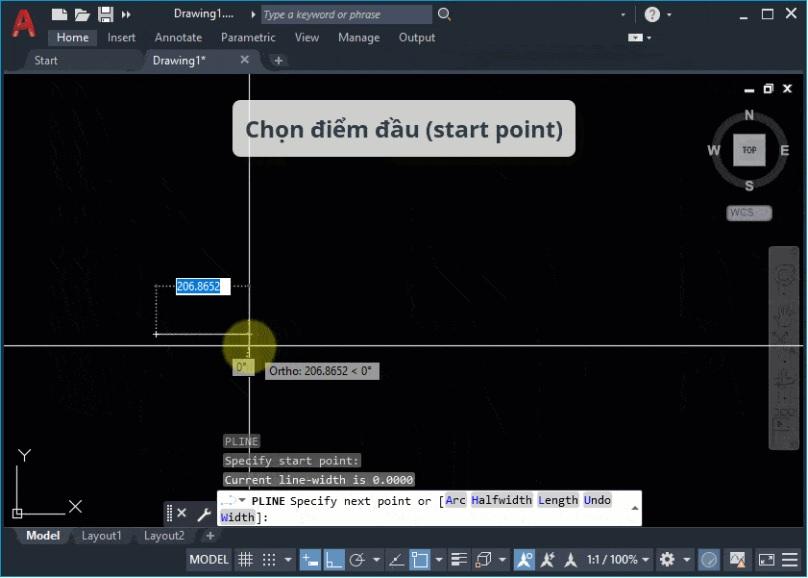This screenshot has width=808, height=578.
Task: Expand the arrow next to the Drawing1 title
Action: coord(253,15)
